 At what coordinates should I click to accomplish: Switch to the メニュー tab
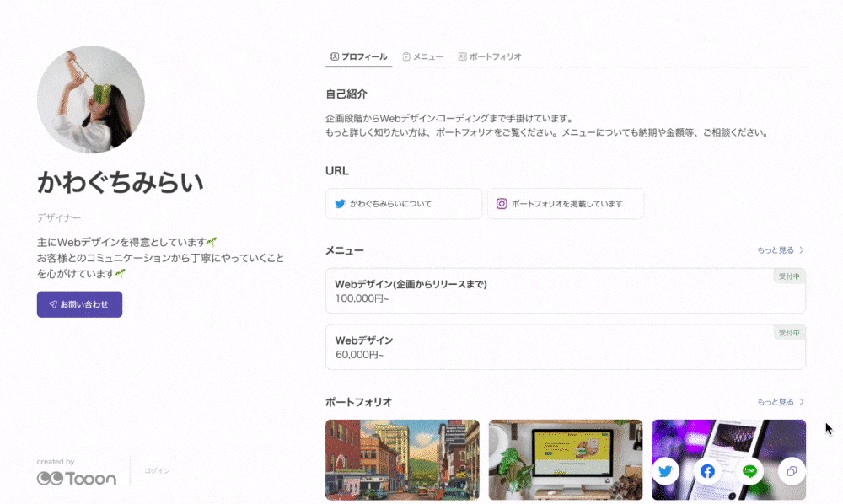422,56
